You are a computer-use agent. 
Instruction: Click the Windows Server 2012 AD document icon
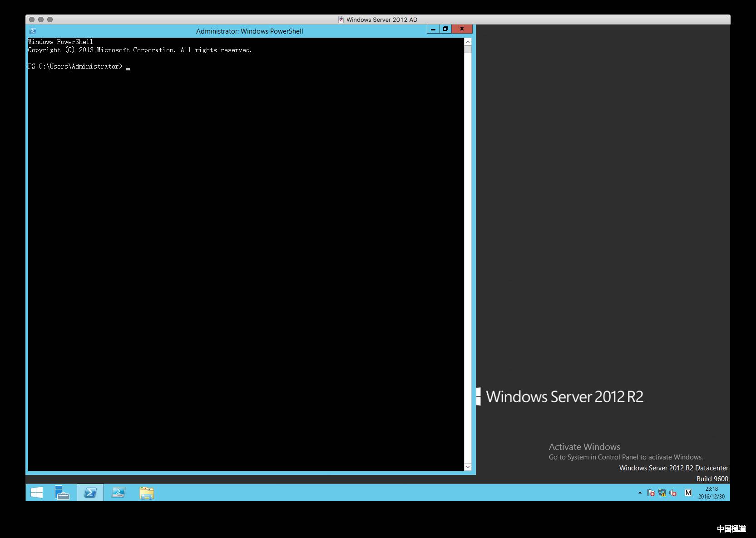click(341, 20)
